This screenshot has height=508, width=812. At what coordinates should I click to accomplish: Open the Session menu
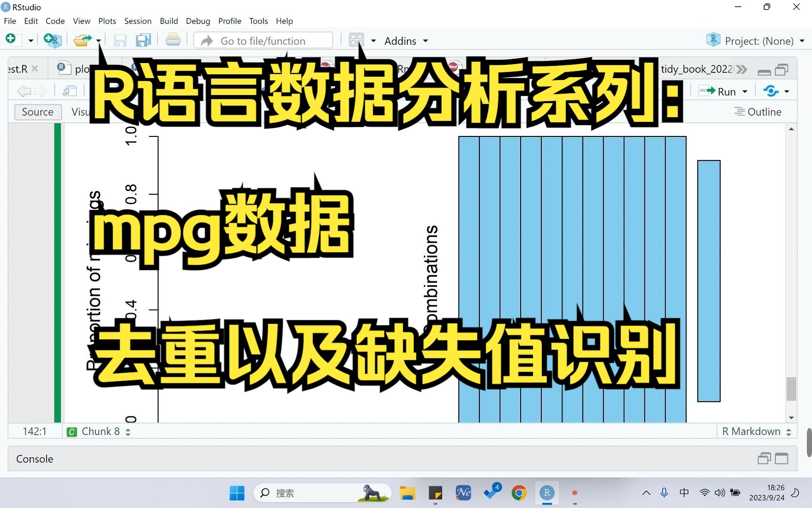pos(138,21)
